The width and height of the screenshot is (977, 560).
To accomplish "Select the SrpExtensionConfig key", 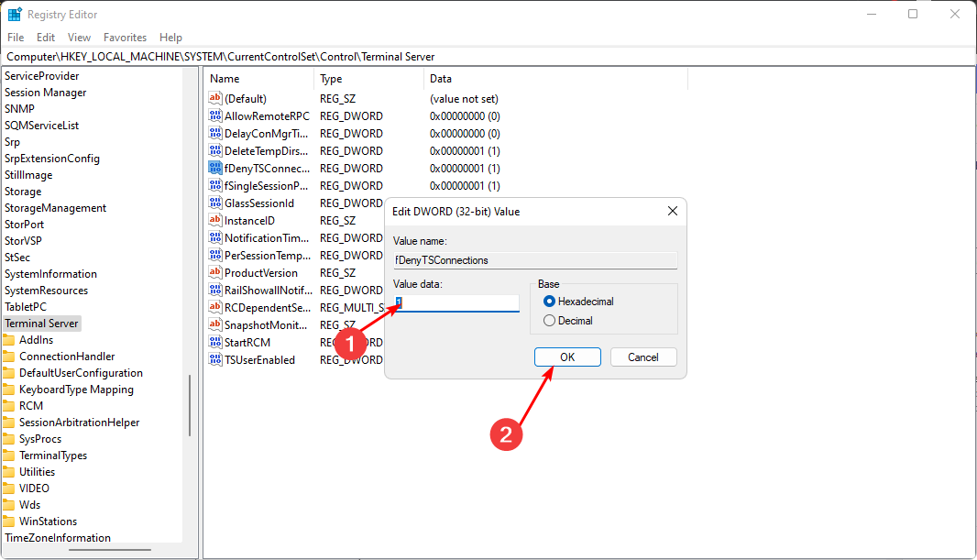I will [51, 159].
